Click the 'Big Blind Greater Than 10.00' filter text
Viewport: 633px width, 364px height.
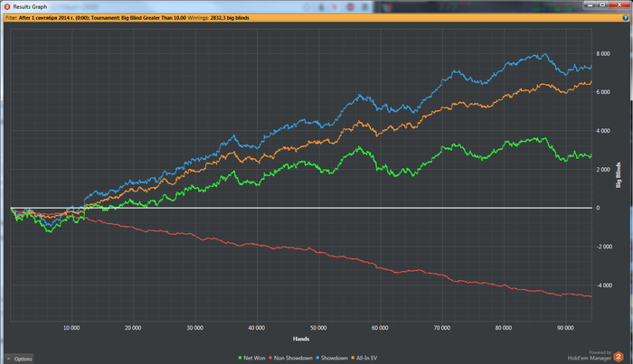pos(154,18)
